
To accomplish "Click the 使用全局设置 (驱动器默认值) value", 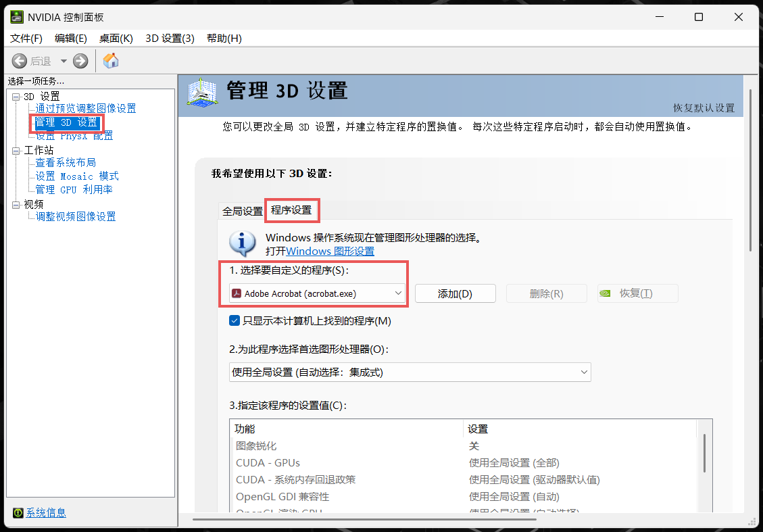I will 535,480.
